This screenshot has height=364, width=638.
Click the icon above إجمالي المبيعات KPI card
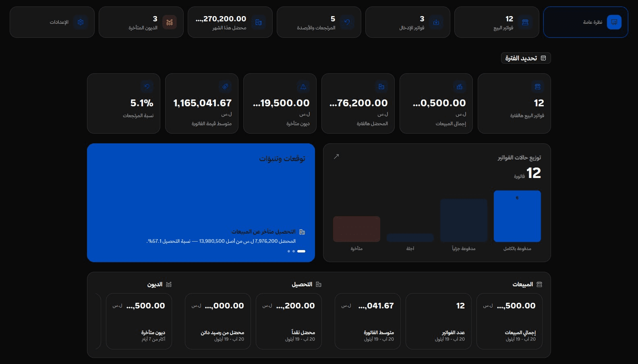click(460, 87)
